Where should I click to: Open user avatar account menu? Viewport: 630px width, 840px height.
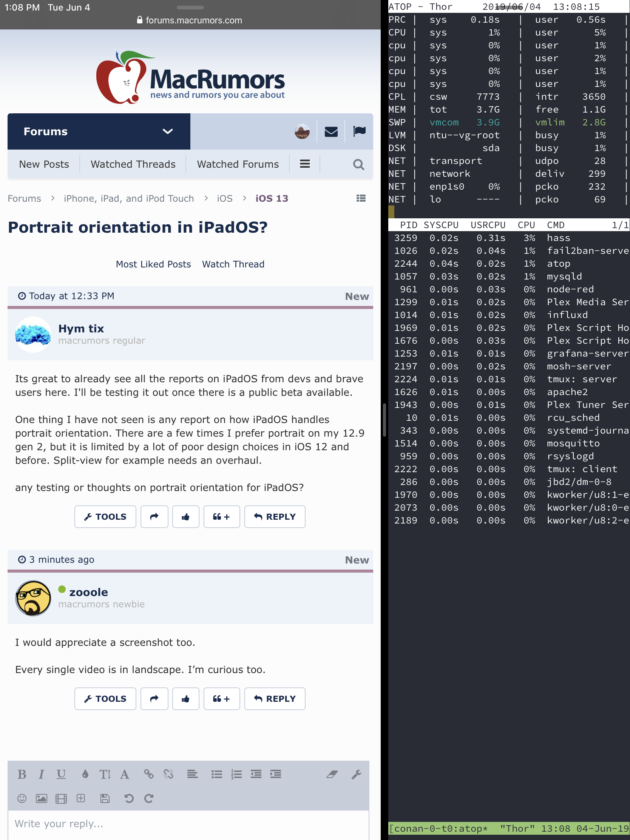[x=302, y=131]
